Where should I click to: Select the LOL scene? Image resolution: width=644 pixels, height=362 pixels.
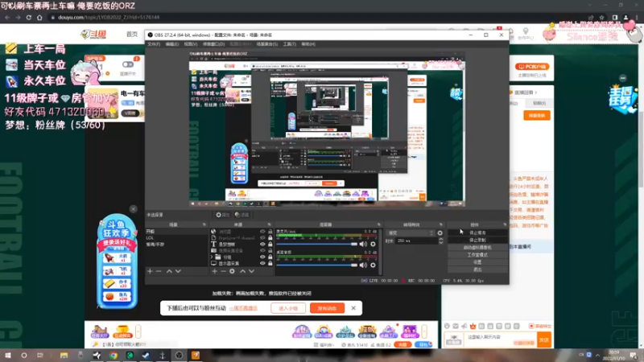(x=176, y=237)
